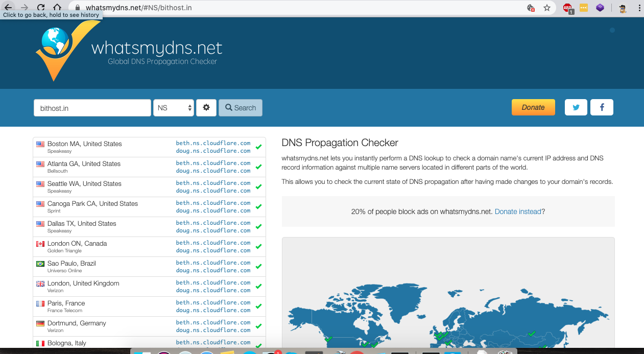Click the whatsmydns.net title text
Screen dimensions: 644x354
tap(157, 48)
